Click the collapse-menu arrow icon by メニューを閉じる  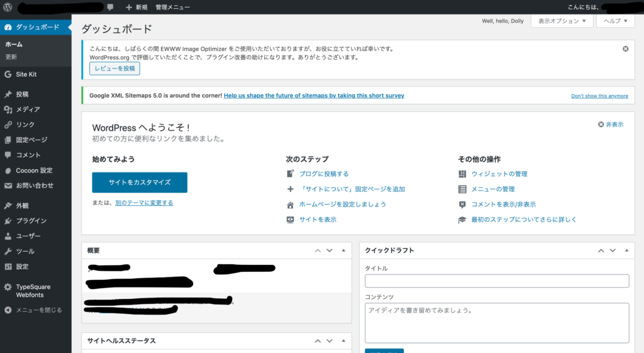8,310
